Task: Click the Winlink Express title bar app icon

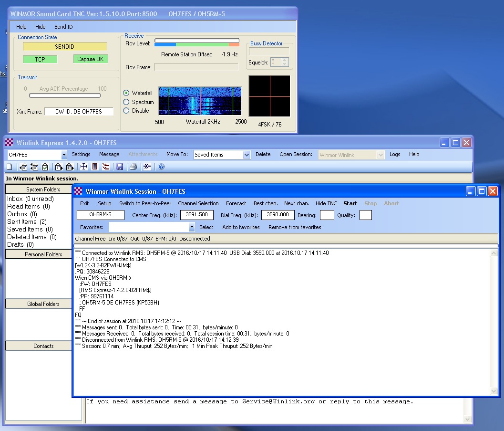Action: click(10, 143)
